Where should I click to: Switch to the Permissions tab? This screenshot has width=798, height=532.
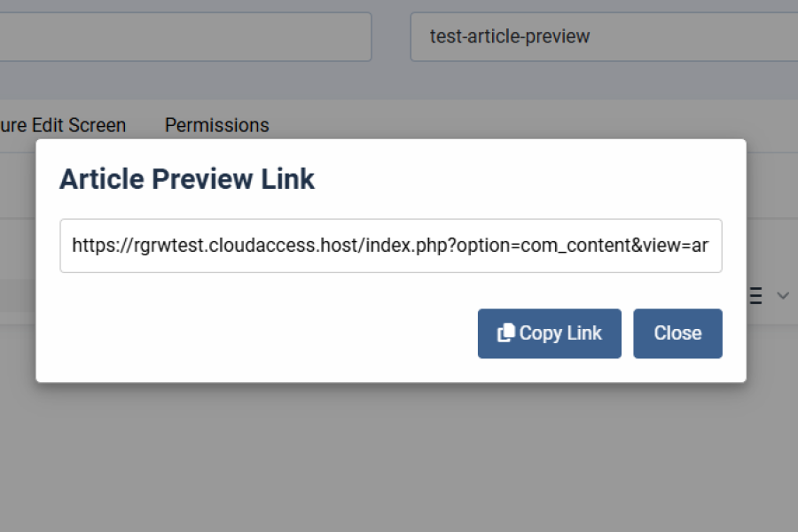(216, 125)
